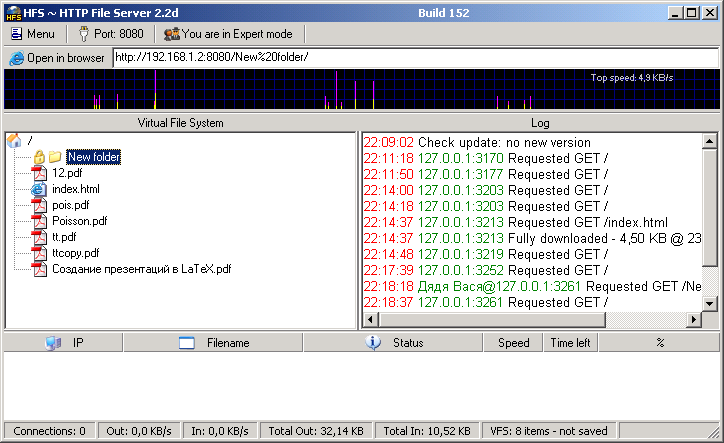Click the Connections: 0 status panel
The width and height of the screenshot is (724, 443).
(x=49, y=431)
